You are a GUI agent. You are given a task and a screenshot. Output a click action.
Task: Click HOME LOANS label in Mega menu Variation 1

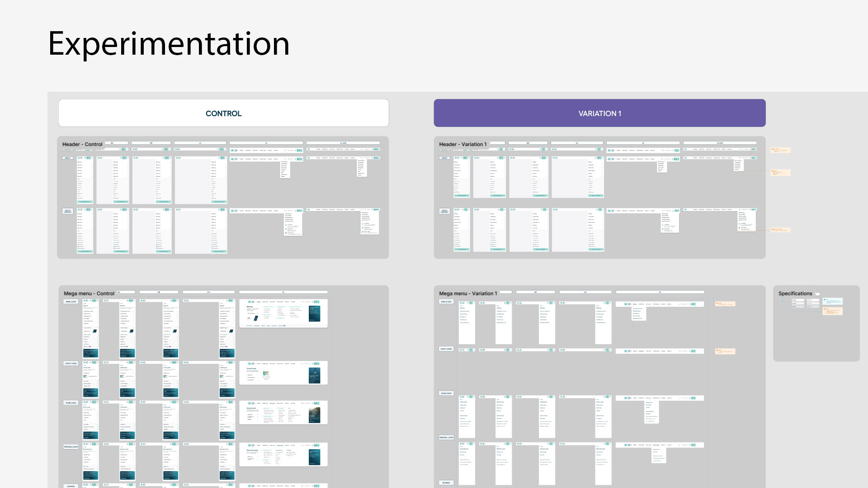(446, 393)
